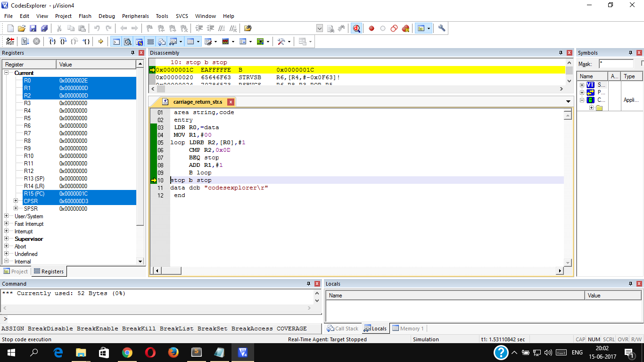Open the Analysis Windows dropdown arrow

point(233,41)
